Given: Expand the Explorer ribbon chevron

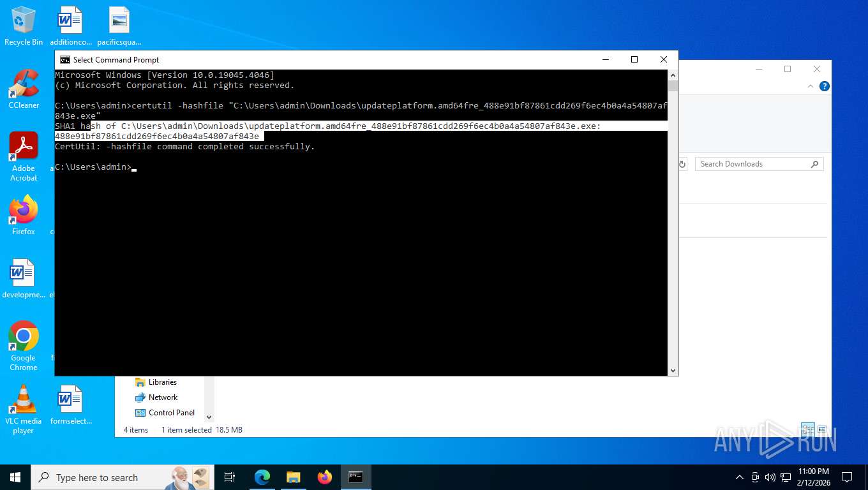Looking at the screenshot, I should pos(811,86).
